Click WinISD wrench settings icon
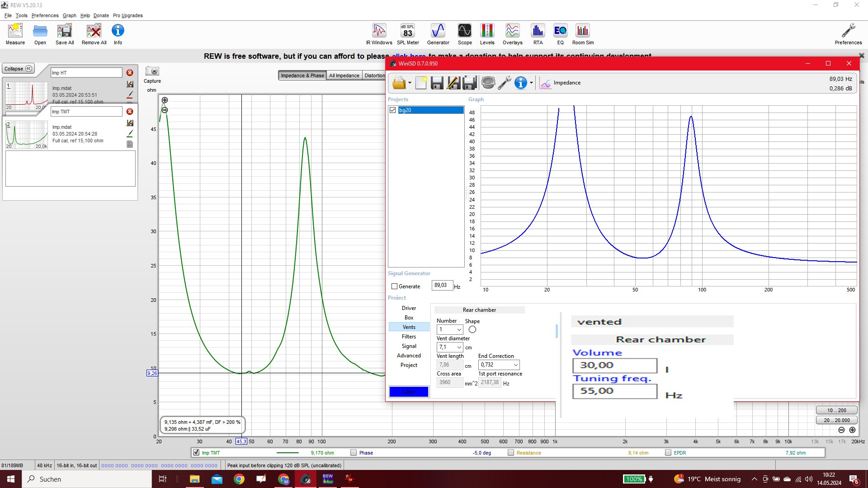This screenshot has height=488, width=868. [504, 83]
